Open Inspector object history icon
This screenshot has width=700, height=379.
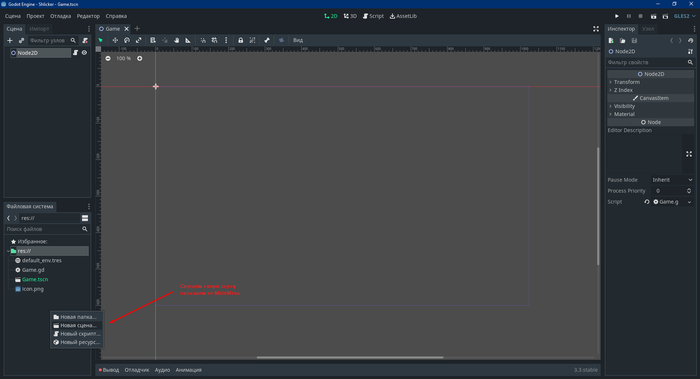pyautogui.click(x=690, y=41)
